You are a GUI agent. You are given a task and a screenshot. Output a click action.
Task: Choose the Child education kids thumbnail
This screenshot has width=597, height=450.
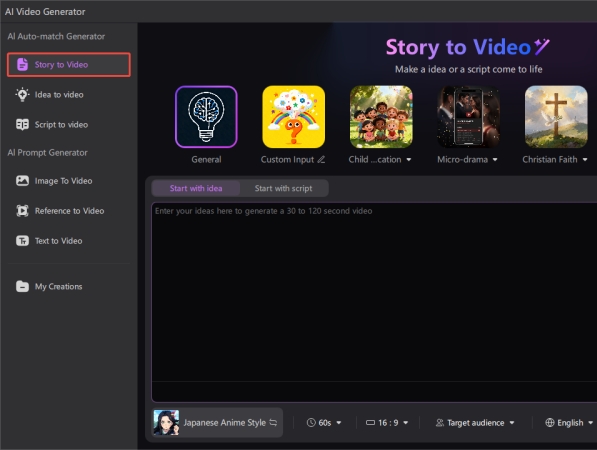point(381,116)
